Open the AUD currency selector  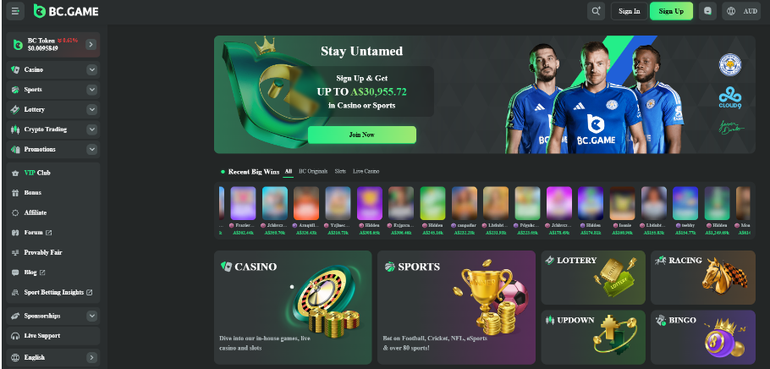741,11
